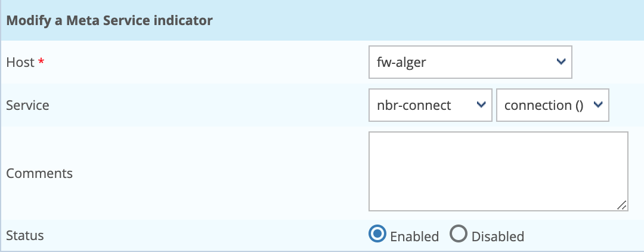Click the chevron arrow on connection () dropdown
Screen dimensions: 644x252
point(597,105)
